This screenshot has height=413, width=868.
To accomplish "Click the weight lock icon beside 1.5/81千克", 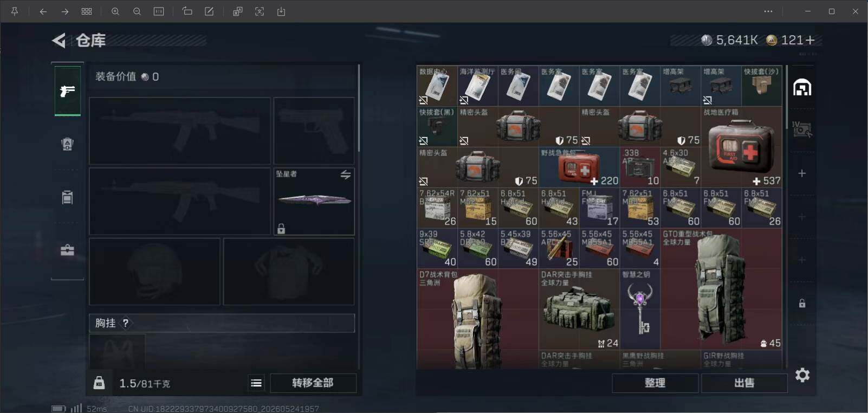I will pos(99,383).
